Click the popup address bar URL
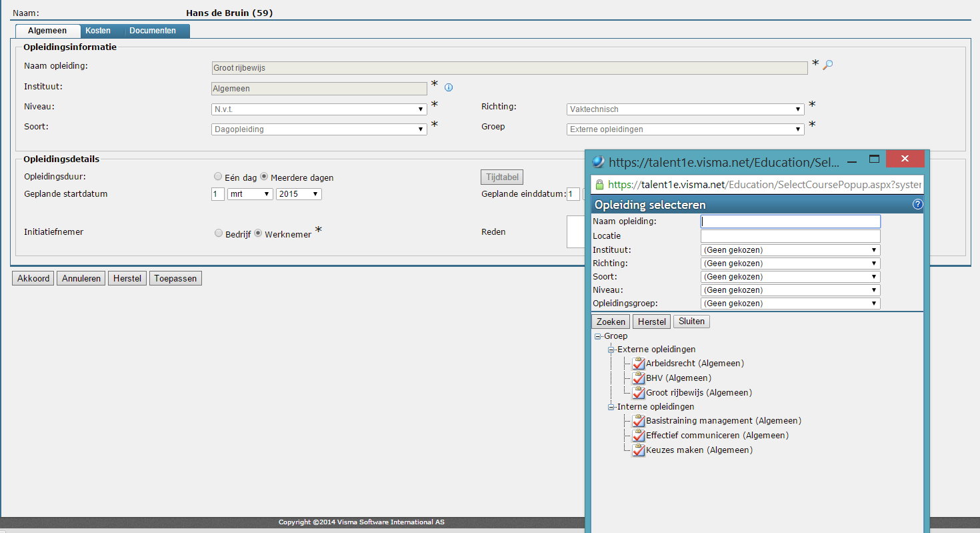 (x=764, y=185)
